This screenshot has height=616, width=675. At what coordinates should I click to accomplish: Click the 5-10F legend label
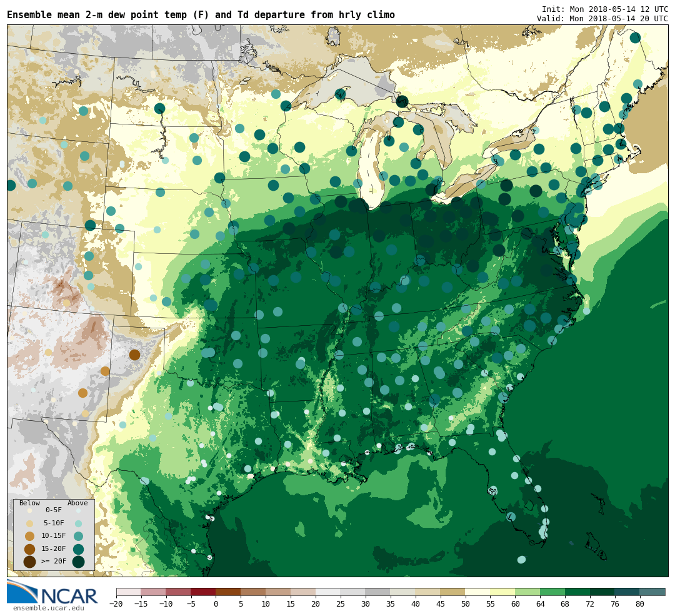tap(53, 523)
